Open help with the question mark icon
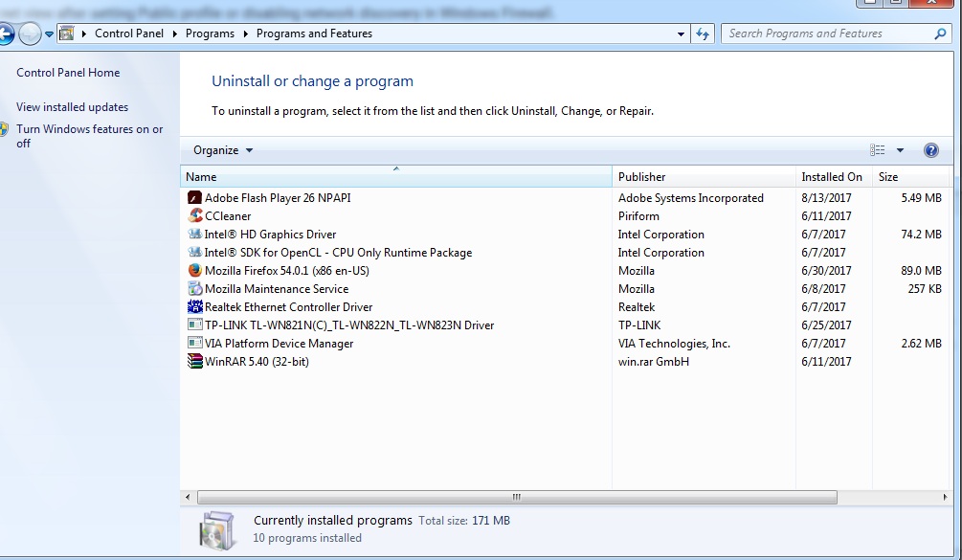This screenshot has height=560, width=962. [x=930, y=150]
